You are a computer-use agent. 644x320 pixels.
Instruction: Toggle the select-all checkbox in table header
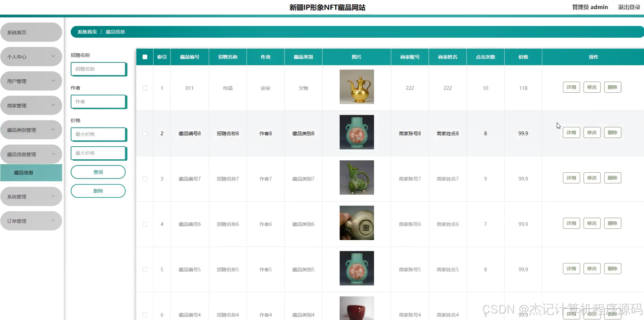145,57
